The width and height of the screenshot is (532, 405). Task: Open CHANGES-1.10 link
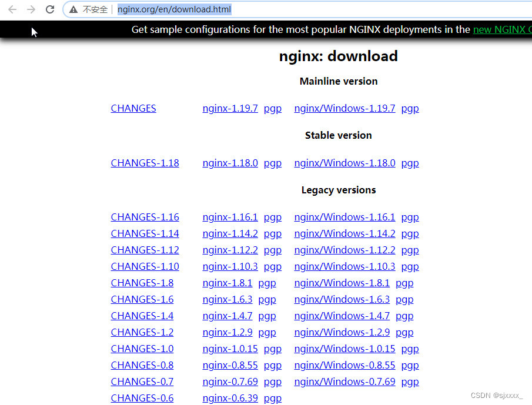pos(145,266)
